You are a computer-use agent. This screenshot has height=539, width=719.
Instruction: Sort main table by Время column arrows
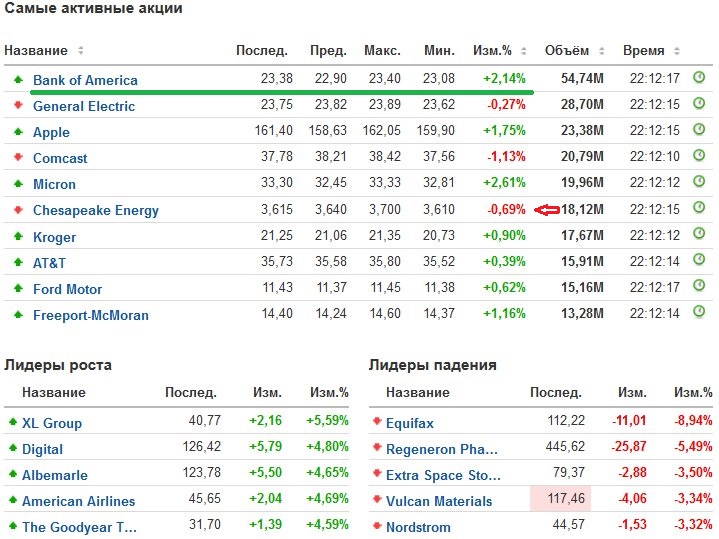click(x=677, y=51)
